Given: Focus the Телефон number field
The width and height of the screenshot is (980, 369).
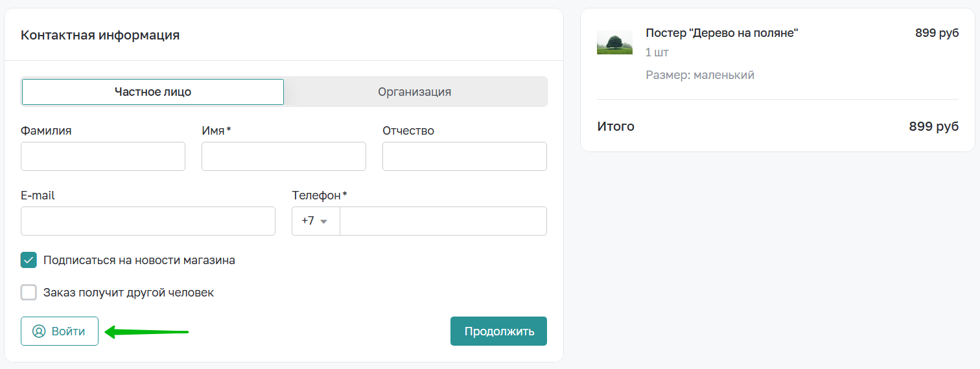Looking at the screenshot, I should [443, 221].
